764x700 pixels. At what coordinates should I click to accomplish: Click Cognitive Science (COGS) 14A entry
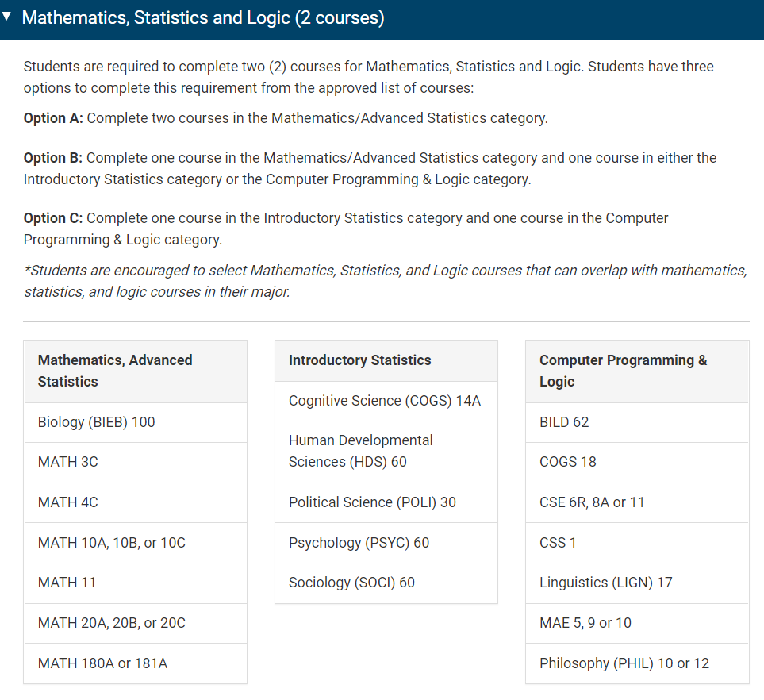pos(386,401)
